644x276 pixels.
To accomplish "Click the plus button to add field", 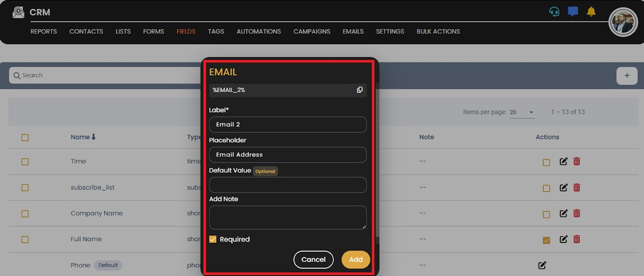I will [627, 76].
